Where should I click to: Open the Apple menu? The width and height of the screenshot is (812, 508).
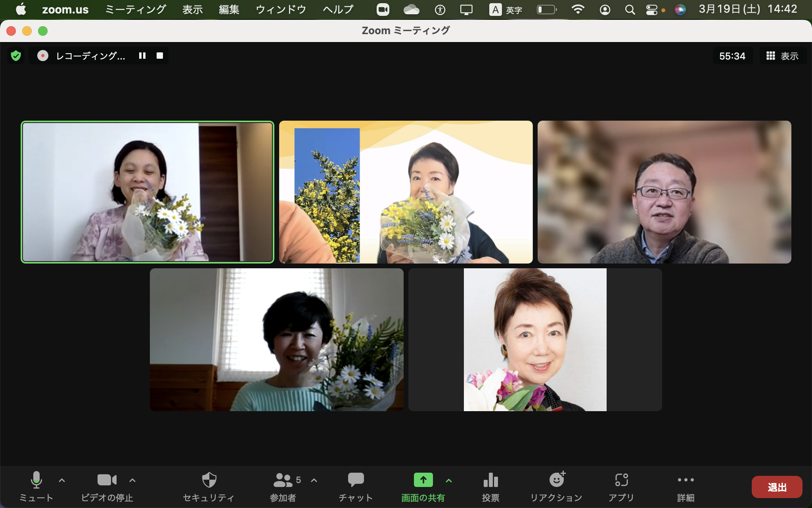tap(21, 10)
